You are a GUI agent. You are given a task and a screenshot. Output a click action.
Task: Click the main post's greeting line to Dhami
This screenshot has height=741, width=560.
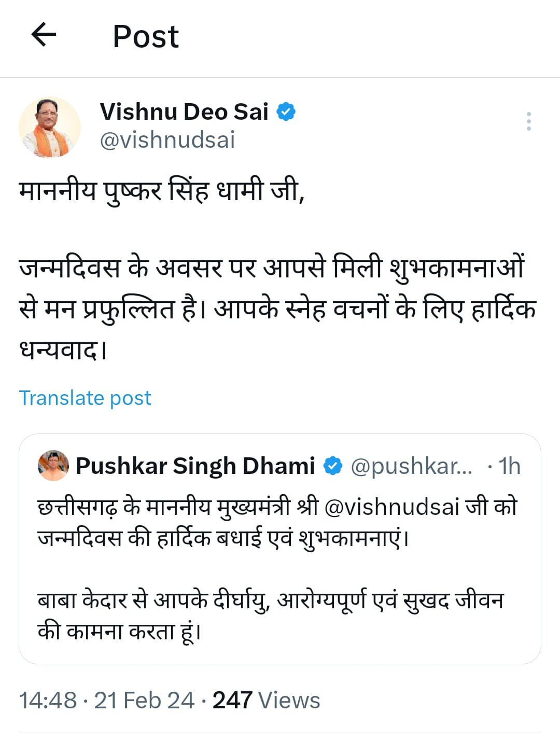click(x=161, y=191)
